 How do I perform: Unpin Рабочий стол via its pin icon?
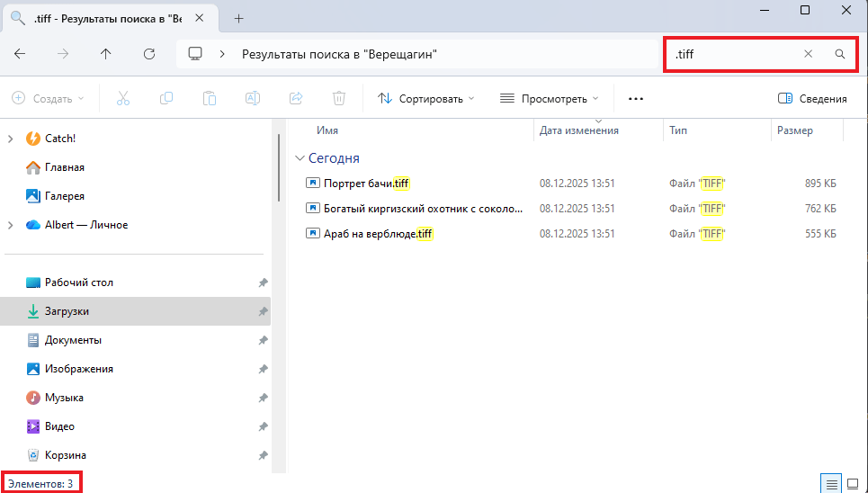click(263, 282)
